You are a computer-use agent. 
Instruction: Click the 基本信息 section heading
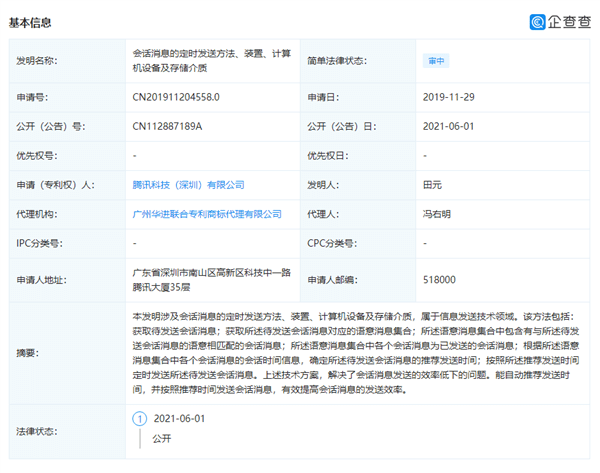[x=31, y=22]
